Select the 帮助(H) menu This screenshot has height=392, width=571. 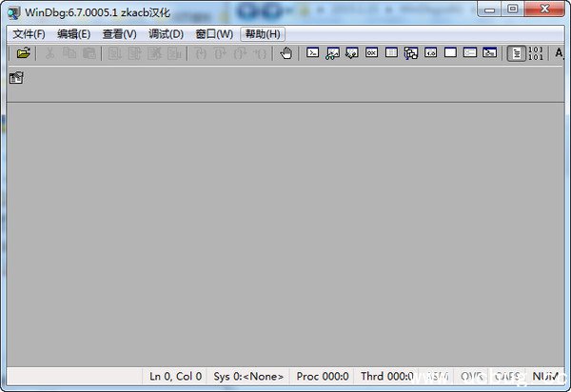[x=263, y=33]
